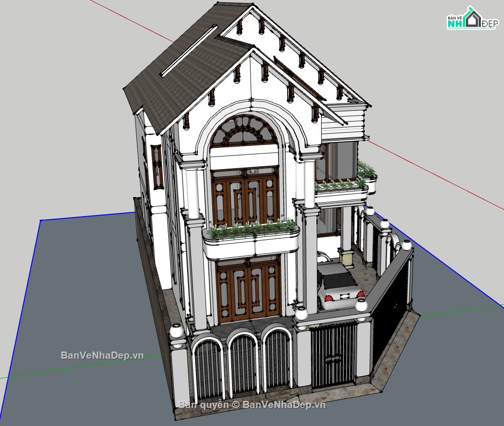
Task: Click the BanVeNhaDep.vn watermark on the left
Action: pos(102,355)
